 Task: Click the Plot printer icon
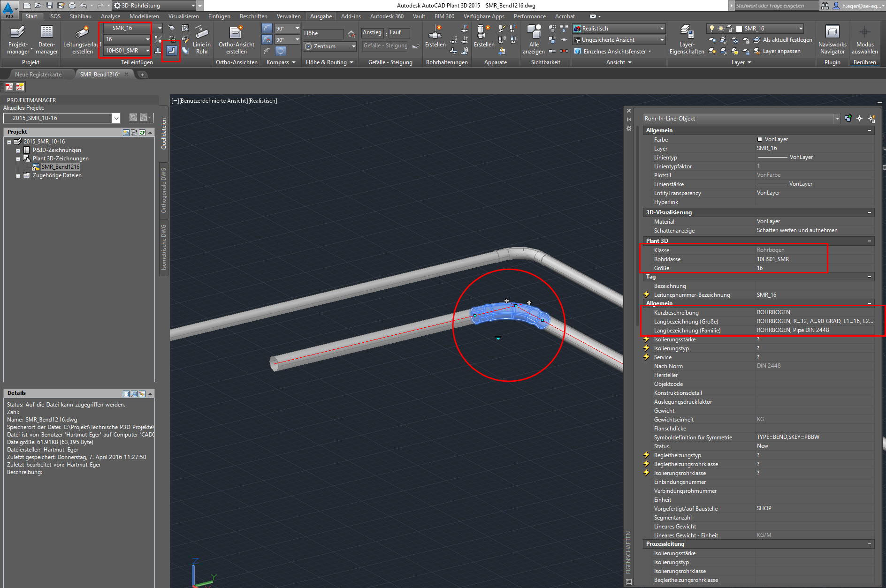[72, 6]
